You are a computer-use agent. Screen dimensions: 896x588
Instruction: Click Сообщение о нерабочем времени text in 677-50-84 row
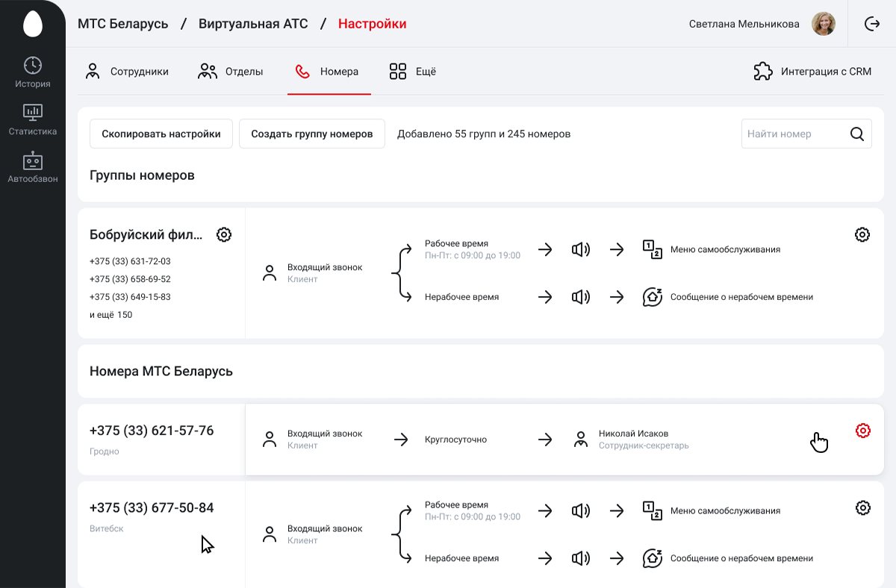(741, 558)
